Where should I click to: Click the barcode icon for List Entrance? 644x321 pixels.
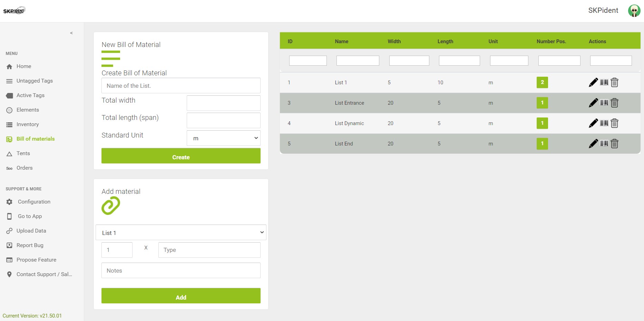coord(604,103)
